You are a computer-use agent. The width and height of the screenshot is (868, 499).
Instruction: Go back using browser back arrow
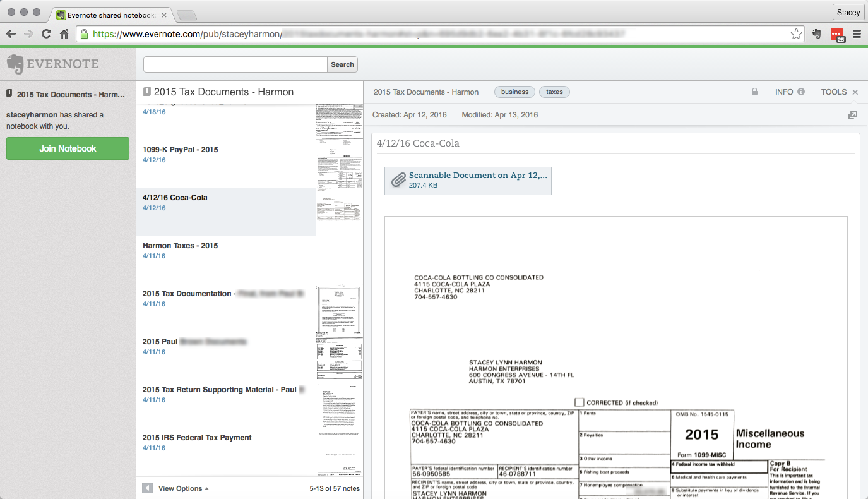tap(11, 34)
